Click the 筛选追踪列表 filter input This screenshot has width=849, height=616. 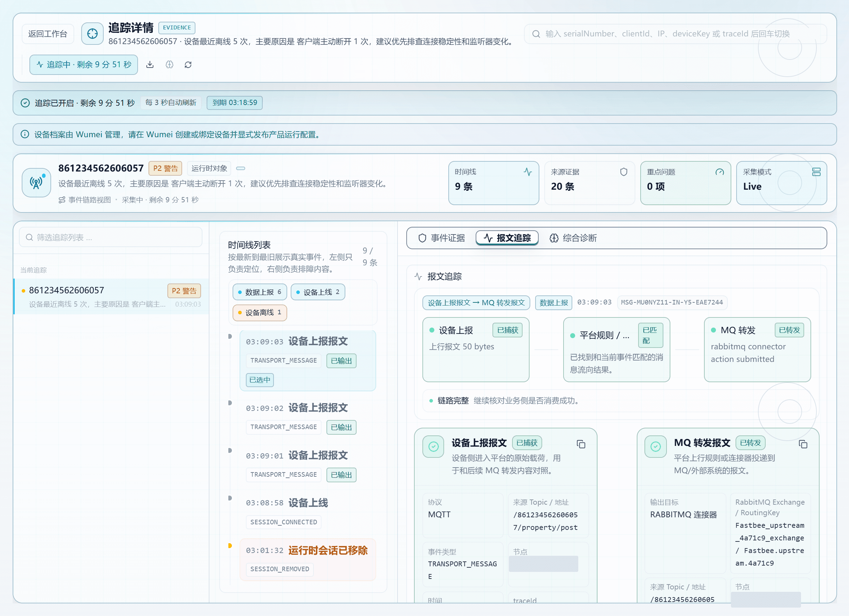point(111,238)
